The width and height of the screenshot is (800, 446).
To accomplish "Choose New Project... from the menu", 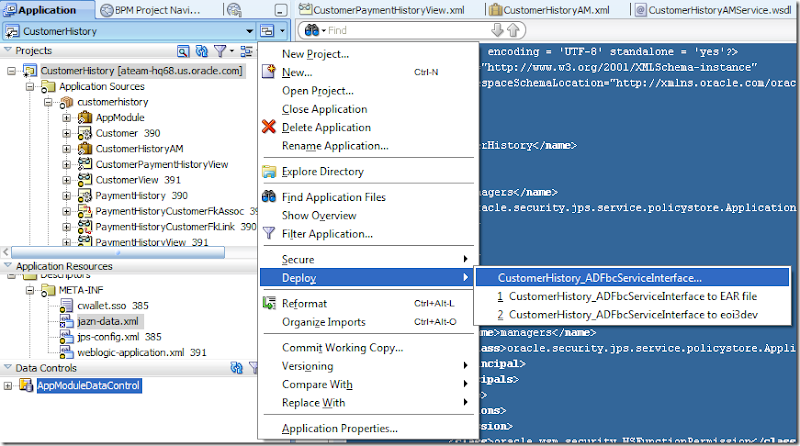I will coord(315,54).
